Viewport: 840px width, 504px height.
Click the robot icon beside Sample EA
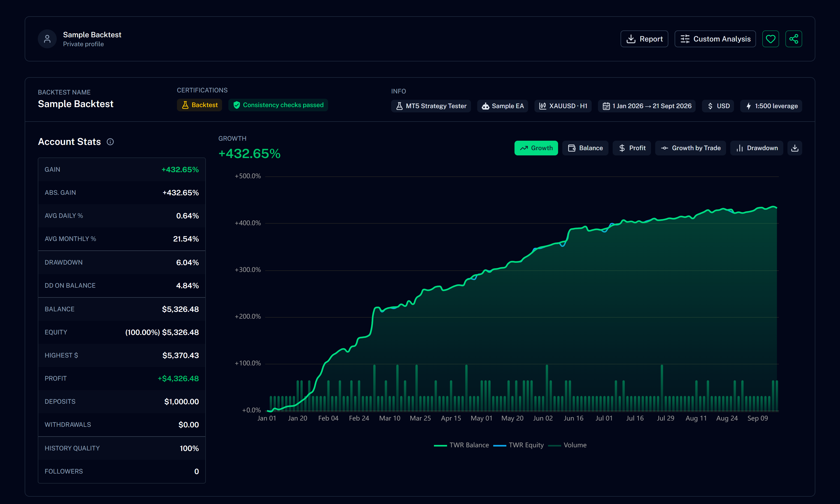click(486, 106)
